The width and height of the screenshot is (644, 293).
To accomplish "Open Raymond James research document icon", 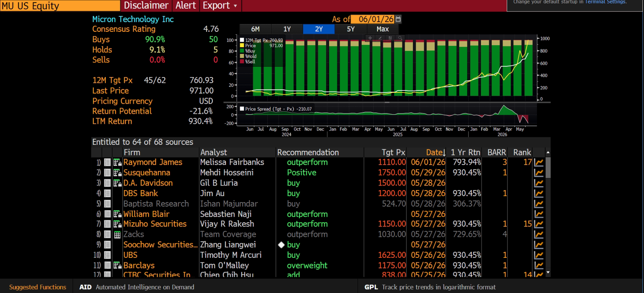I will (x=107, y=162).
